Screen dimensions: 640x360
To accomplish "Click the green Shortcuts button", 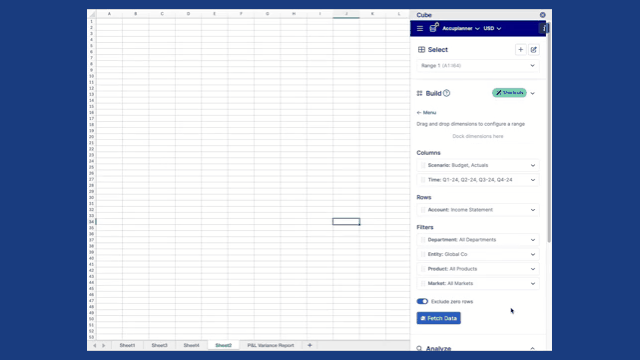I will tap(509, 93).
